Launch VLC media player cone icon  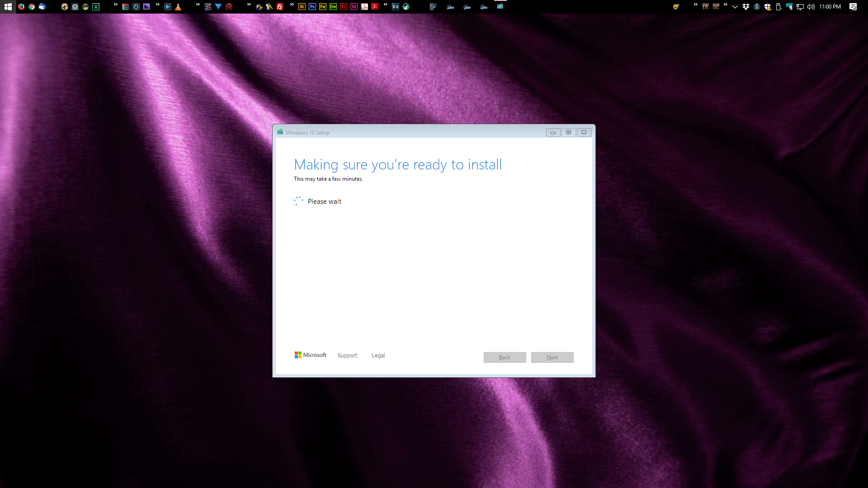[x=178, y=7]
